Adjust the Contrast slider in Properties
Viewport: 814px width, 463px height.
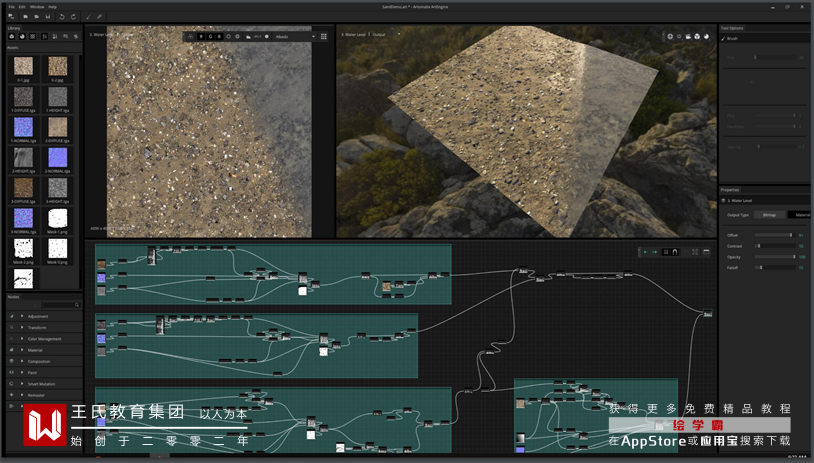click(x=775, y=246)
